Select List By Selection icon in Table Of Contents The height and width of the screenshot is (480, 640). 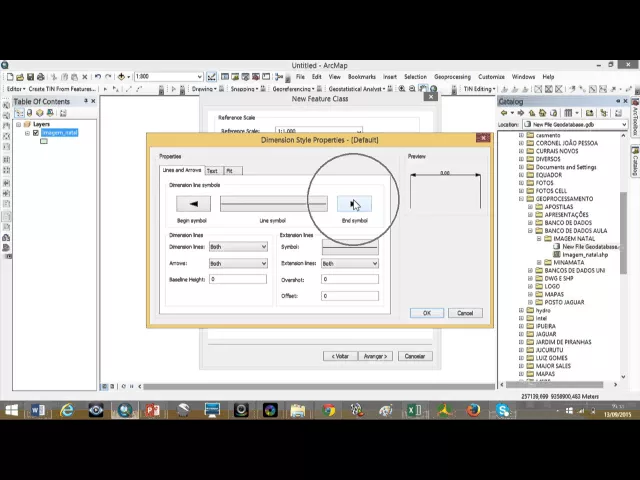click(x=50, y=113)
